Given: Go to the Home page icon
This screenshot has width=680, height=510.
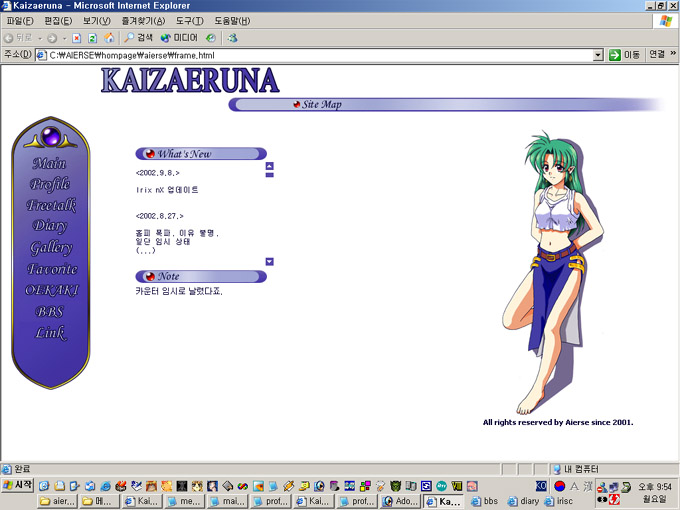Looking at the screenshot, I should click(x=109, y=38).
